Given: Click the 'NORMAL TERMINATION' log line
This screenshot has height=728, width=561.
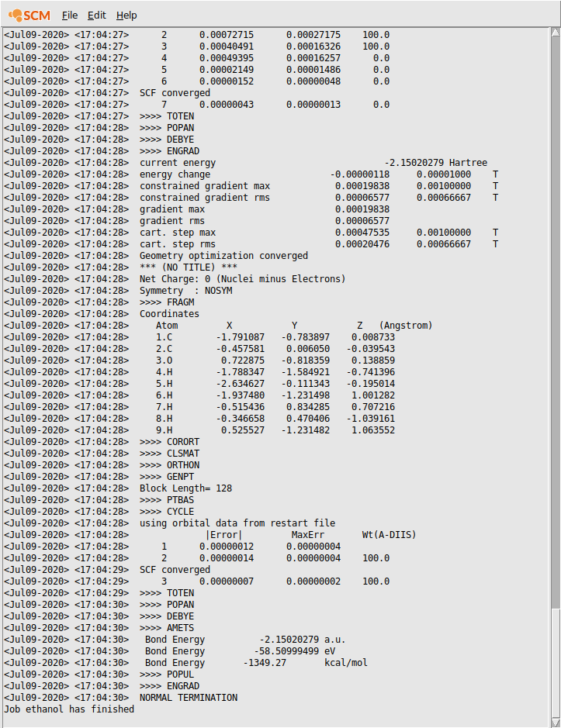Looking at the screenshot, I should 189,698.
